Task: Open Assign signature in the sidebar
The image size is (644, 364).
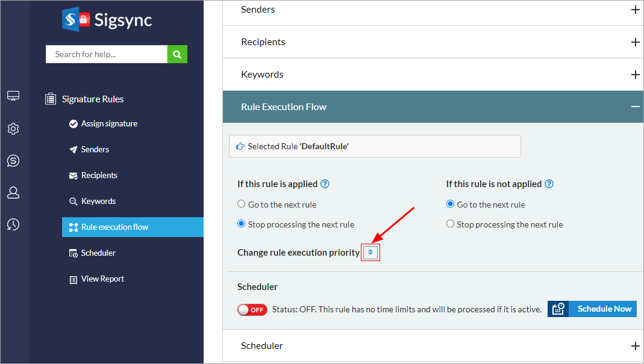Action: point(109,124)
